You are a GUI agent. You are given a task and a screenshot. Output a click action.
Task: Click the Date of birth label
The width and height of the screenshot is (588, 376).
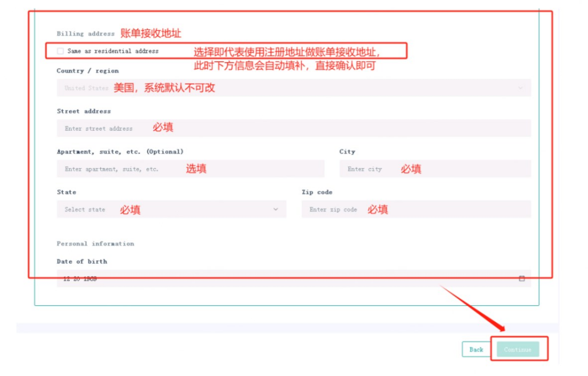coord(82,261)
